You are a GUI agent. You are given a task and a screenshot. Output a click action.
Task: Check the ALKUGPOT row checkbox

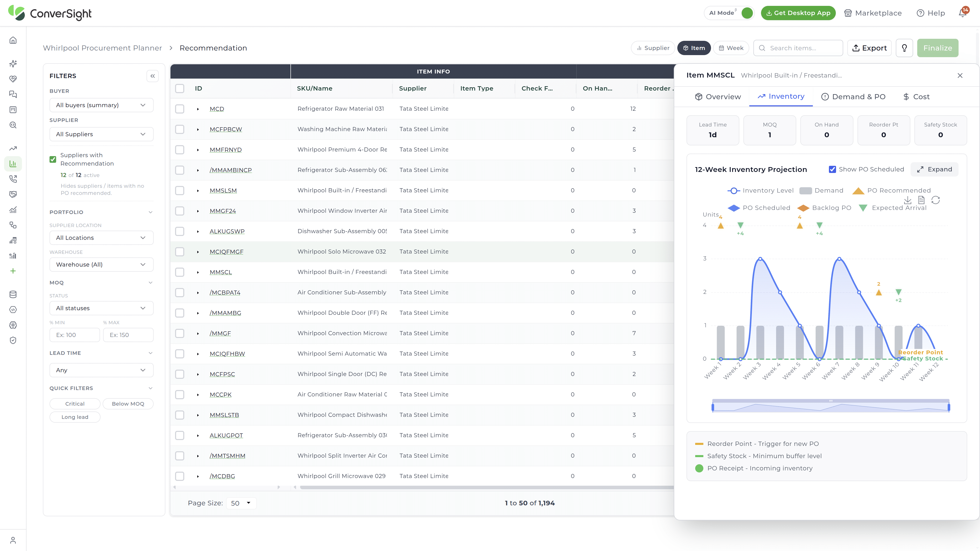(180, 435)
